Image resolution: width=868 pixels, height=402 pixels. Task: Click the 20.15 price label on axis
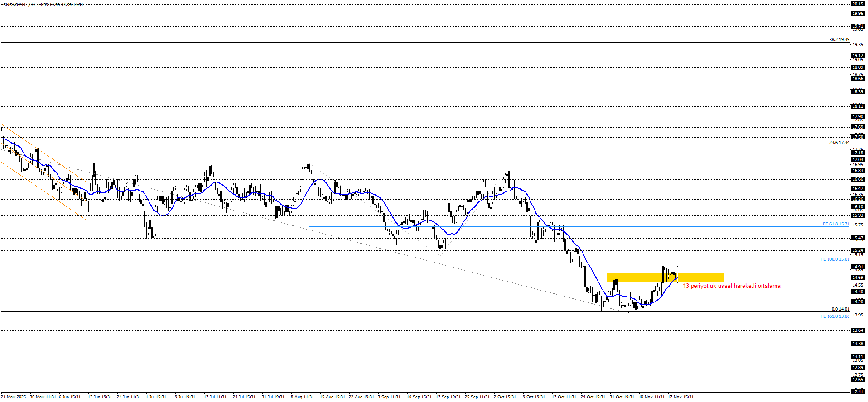coord(857,4)
